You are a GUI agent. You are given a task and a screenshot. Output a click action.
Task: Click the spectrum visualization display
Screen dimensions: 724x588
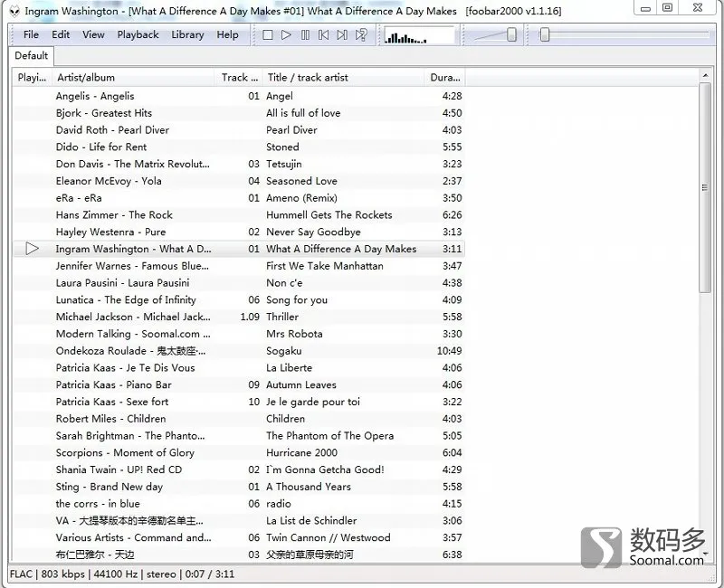point(419,35)
